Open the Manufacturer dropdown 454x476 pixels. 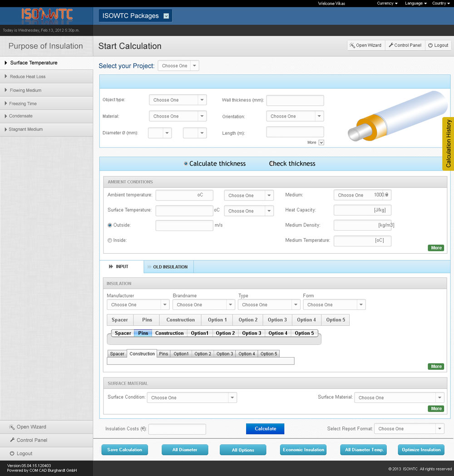point(138,304)
